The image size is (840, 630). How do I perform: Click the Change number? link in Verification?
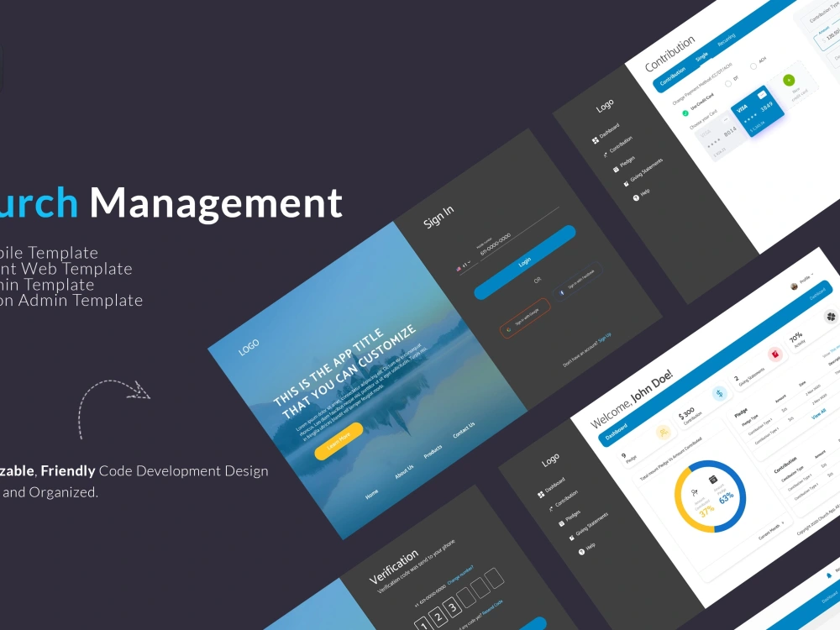pos(460,575)
